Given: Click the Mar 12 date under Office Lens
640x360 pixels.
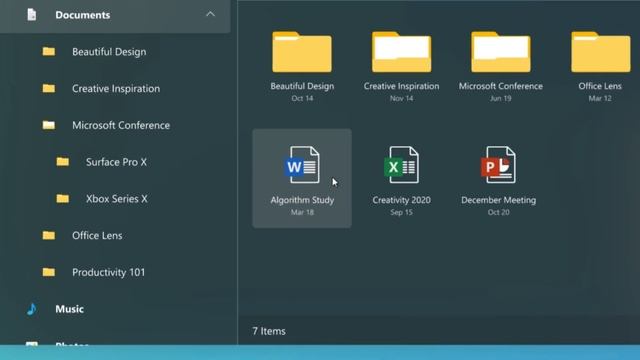Looking at the screenshot, I should pyautogui.click(x=600, y=98).
